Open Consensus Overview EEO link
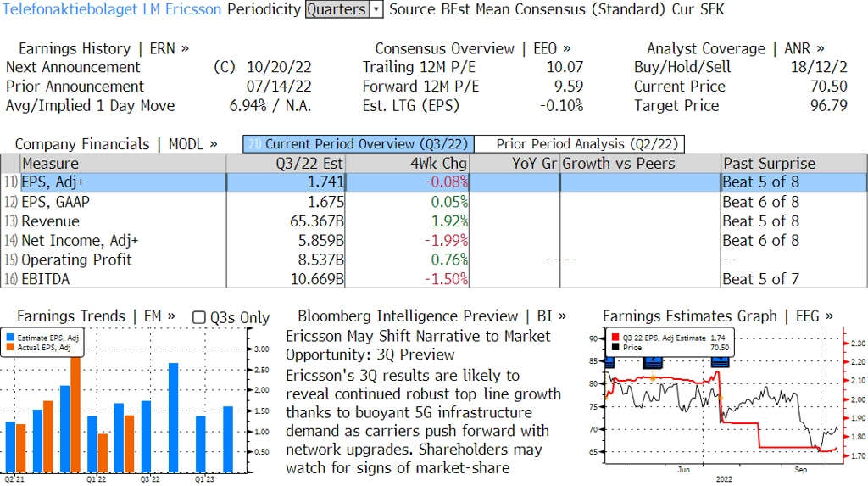This screenshot has height=486, width=868. point(473,48)
